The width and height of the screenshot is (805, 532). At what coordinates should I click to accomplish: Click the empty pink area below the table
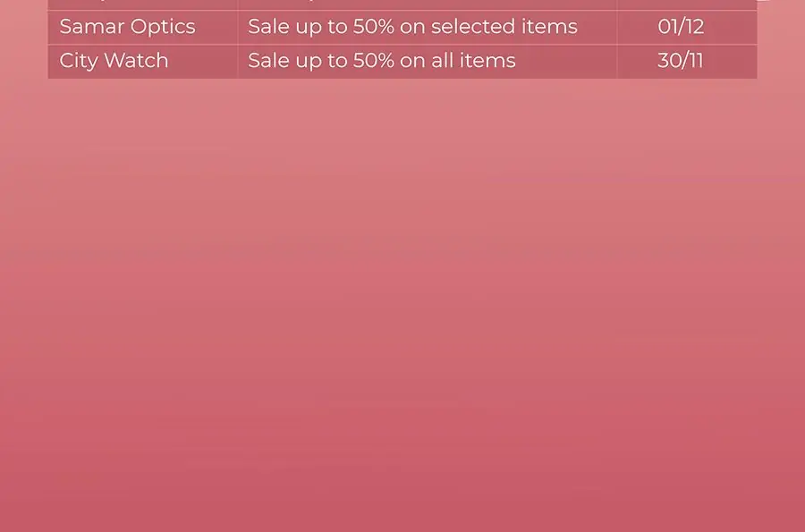402,305
